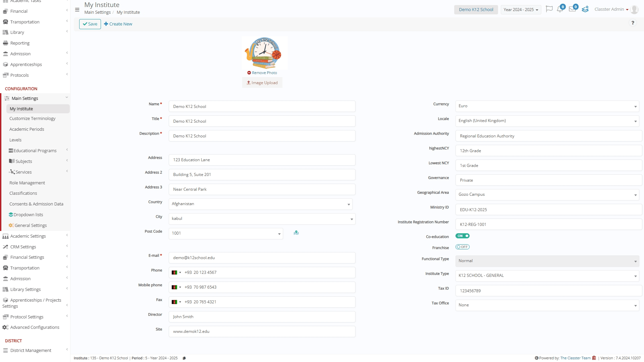Screen dimensions: 644x362
Task: Turn off the Co-education switch
Action: (x=463, y=236)
